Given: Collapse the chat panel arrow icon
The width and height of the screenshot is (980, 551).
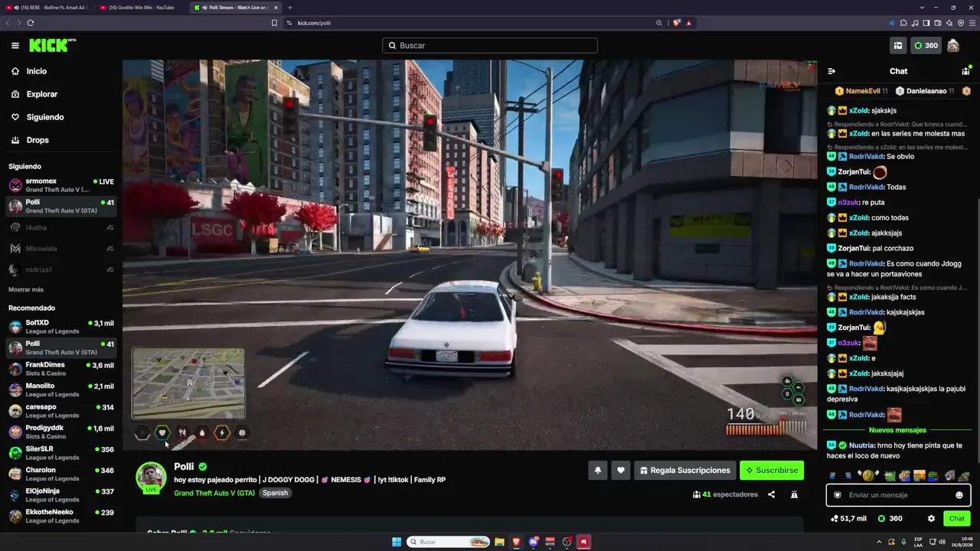Looking at the screenshot, I should [831, 71].
